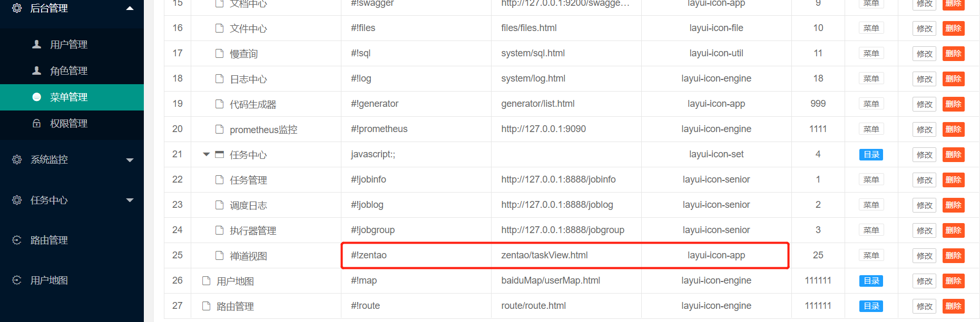Click the user icon next to 用户管理
980x322 pixels.
pyautogui.click(x=36, y=44)
